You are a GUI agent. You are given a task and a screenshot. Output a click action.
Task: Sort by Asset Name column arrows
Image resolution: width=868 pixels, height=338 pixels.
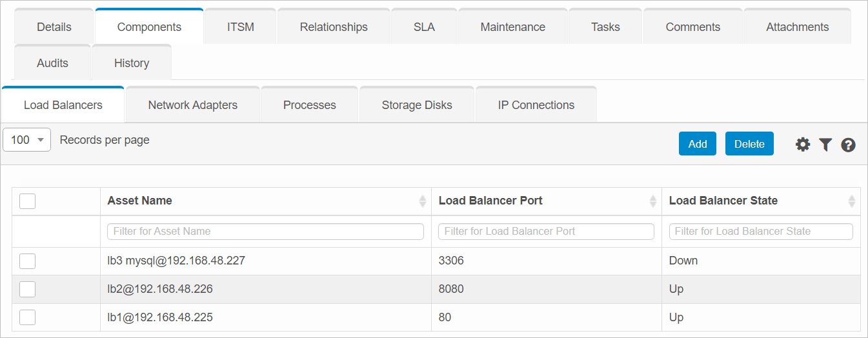423,201
